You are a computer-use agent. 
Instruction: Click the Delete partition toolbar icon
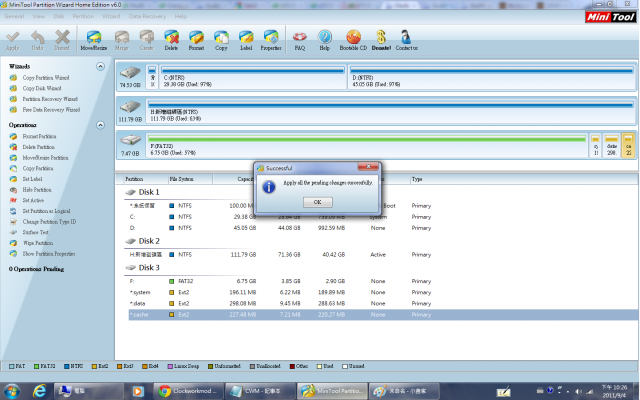pos(171,40)
